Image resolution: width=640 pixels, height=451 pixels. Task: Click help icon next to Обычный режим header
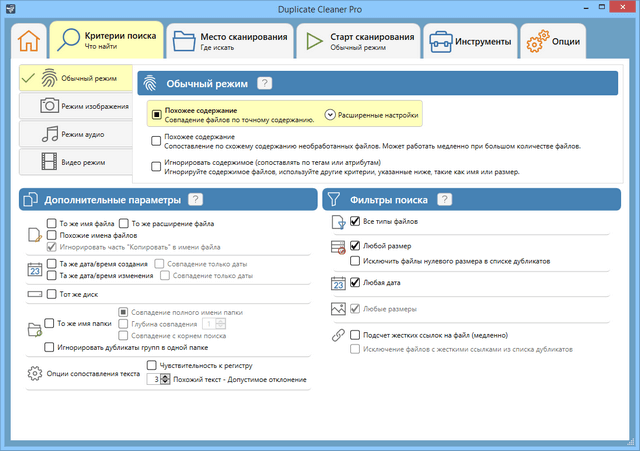tap(265, 85)
